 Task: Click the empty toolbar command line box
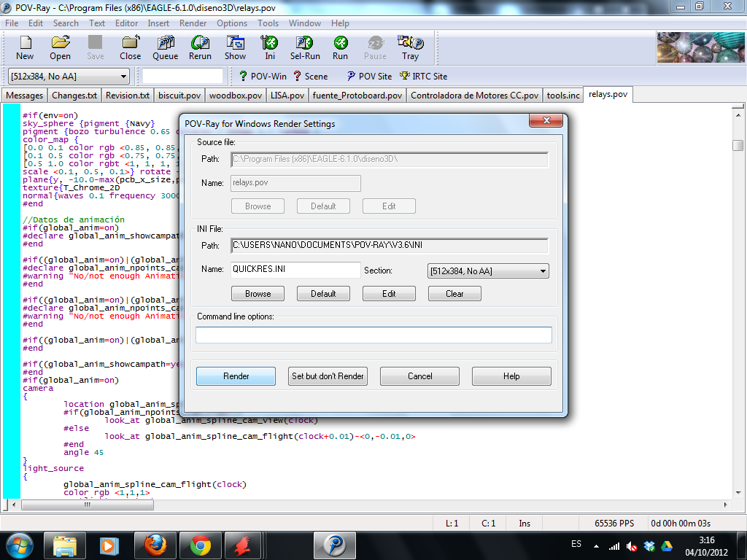[182, 76]
